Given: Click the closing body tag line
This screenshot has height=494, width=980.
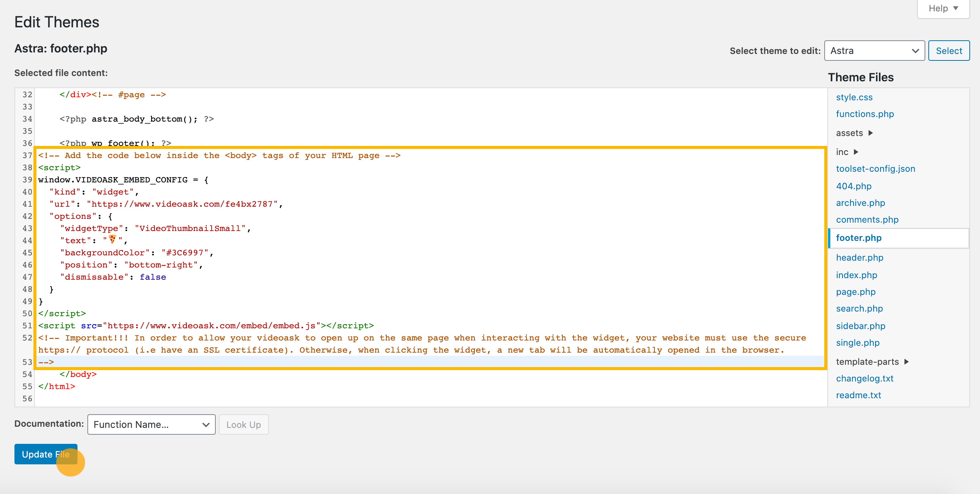Looking at the screenshot, I should pyautogui.click(x=78, y=375).
